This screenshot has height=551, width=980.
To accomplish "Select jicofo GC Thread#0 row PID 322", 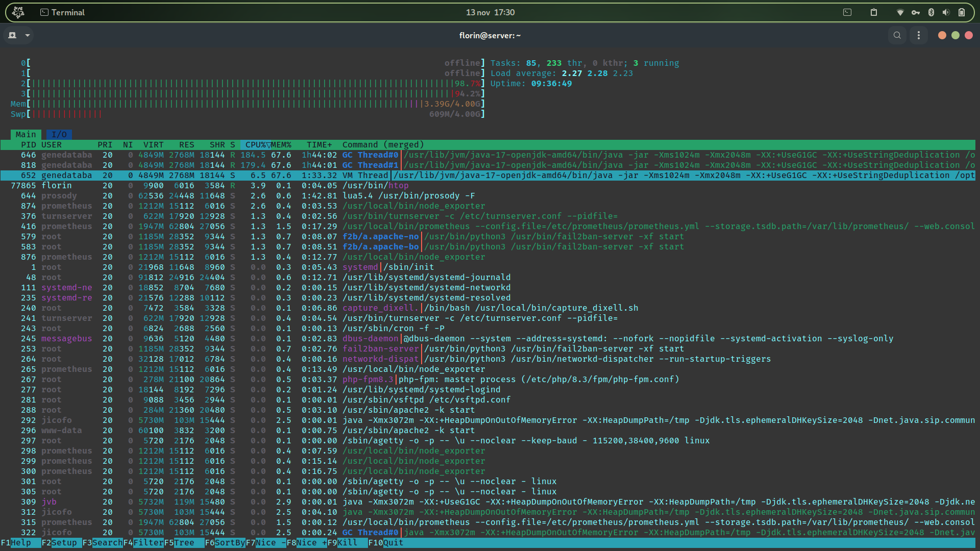I will tap(488, 533).
